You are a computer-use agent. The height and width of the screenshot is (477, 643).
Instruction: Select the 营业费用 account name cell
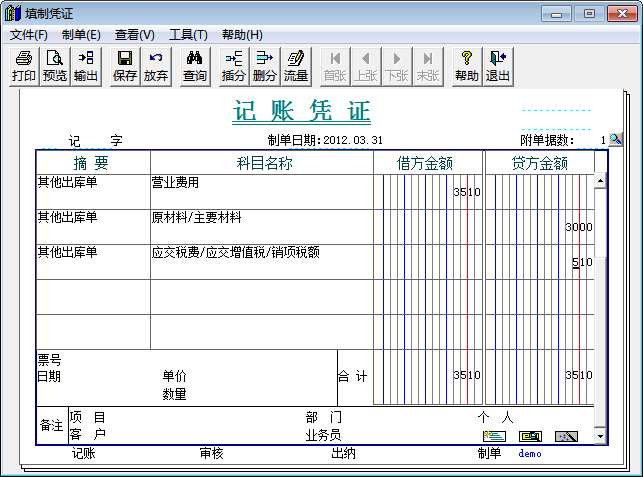tap(260, 191)
